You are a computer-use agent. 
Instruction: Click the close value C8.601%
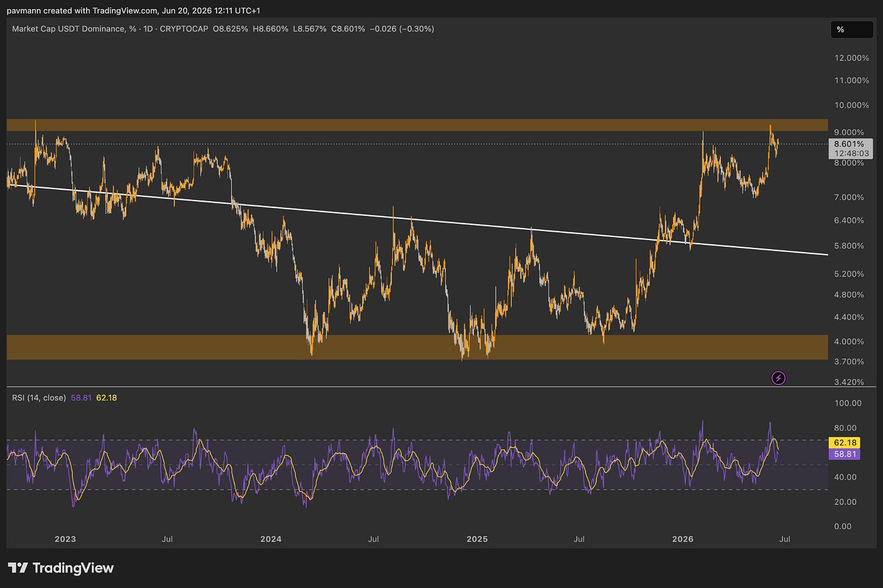point(349,29)
